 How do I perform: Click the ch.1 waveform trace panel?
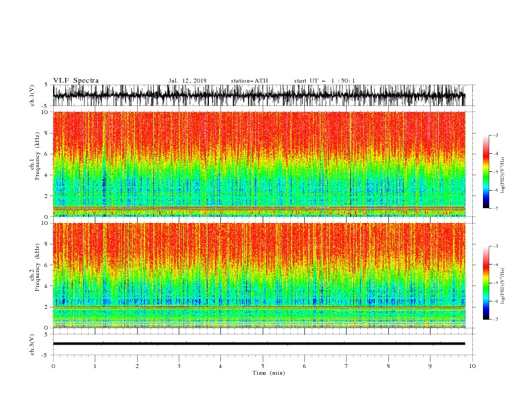click(259, 95)
